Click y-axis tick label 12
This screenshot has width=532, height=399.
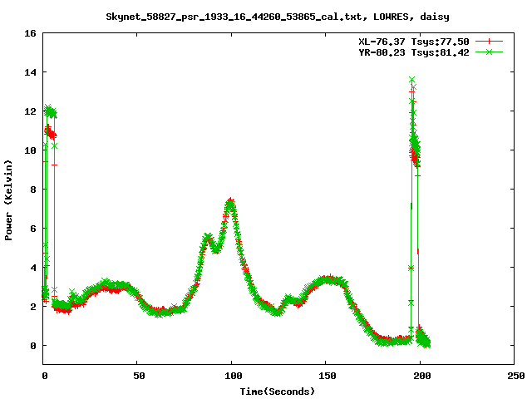(30, 111)
